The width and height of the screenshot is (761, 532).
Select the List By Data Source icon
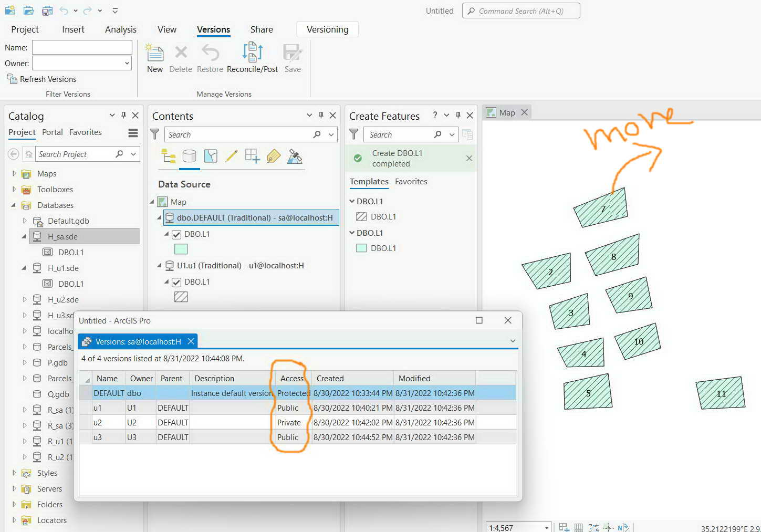click(x=189, y=156)
